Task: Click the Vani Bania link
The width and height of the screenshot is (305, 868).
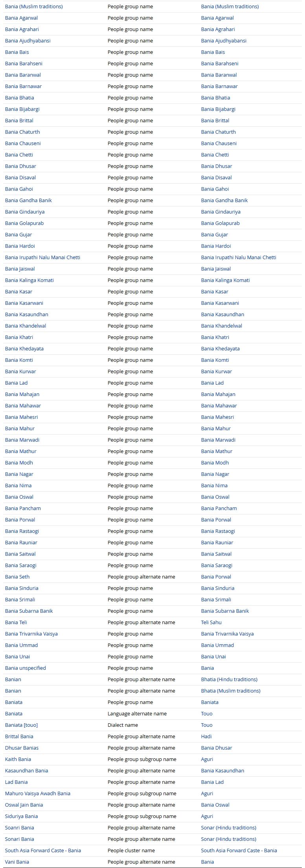Action: click(x=17, y=862)
